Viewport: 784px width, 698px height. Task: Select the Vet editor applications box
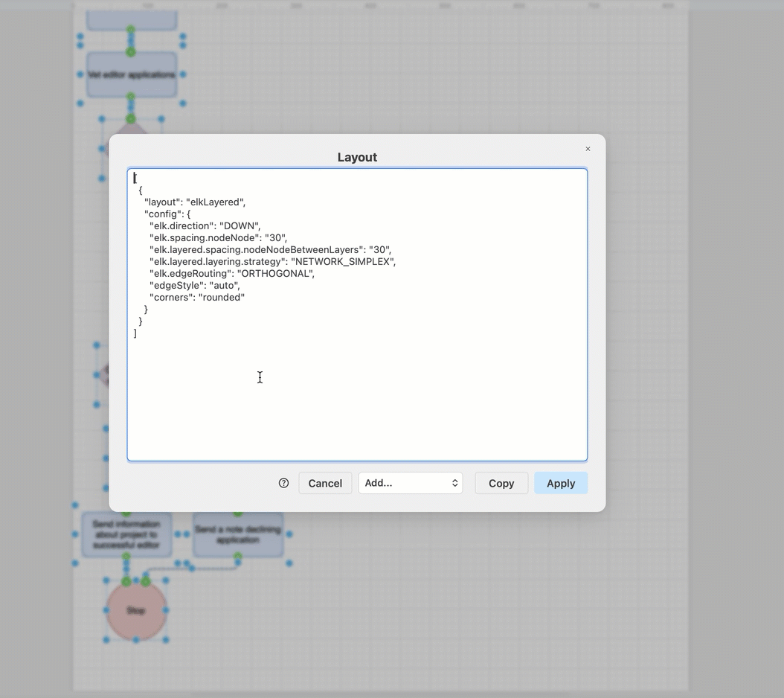(x=132, y=74)
